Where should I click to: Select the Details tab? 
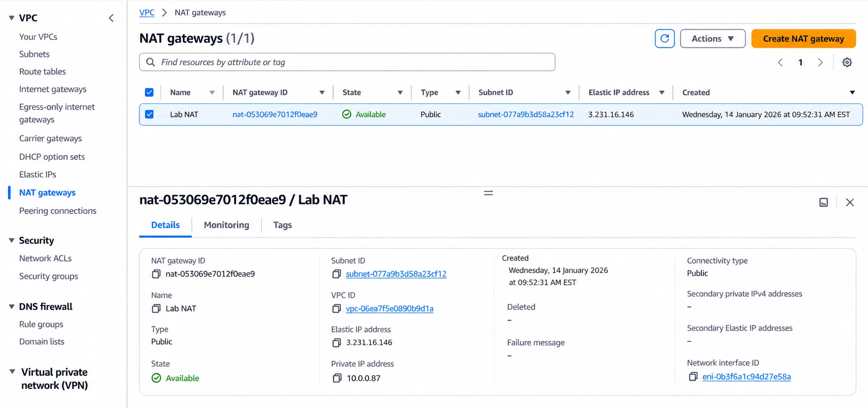[x=165, y=225]
